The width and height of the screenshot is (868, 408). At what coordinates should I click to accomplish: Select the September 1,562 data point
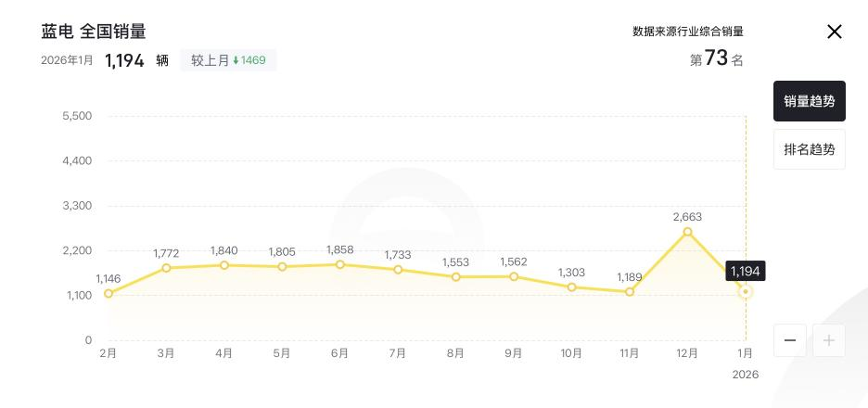point(514,276)
